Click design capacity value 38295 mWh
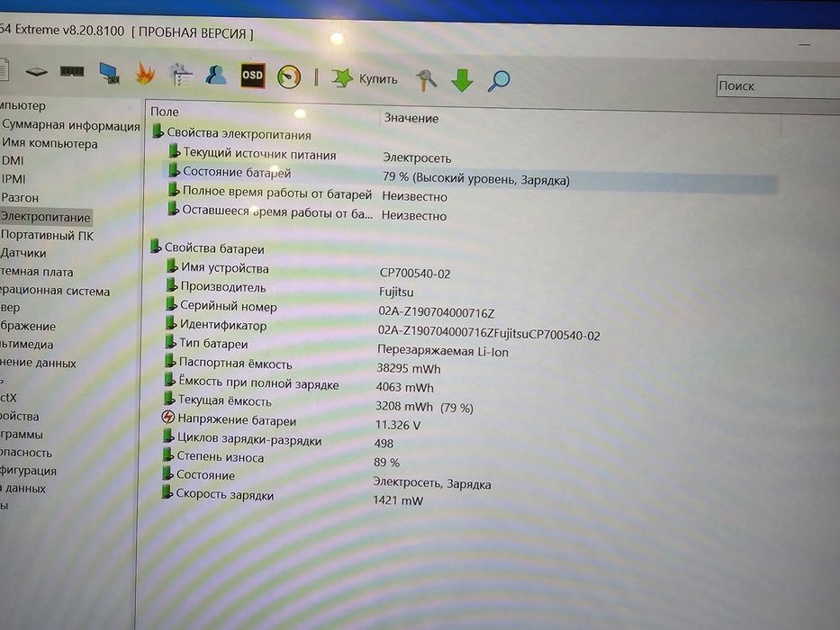This screenshot has width=840, height=630. (409, 369)
